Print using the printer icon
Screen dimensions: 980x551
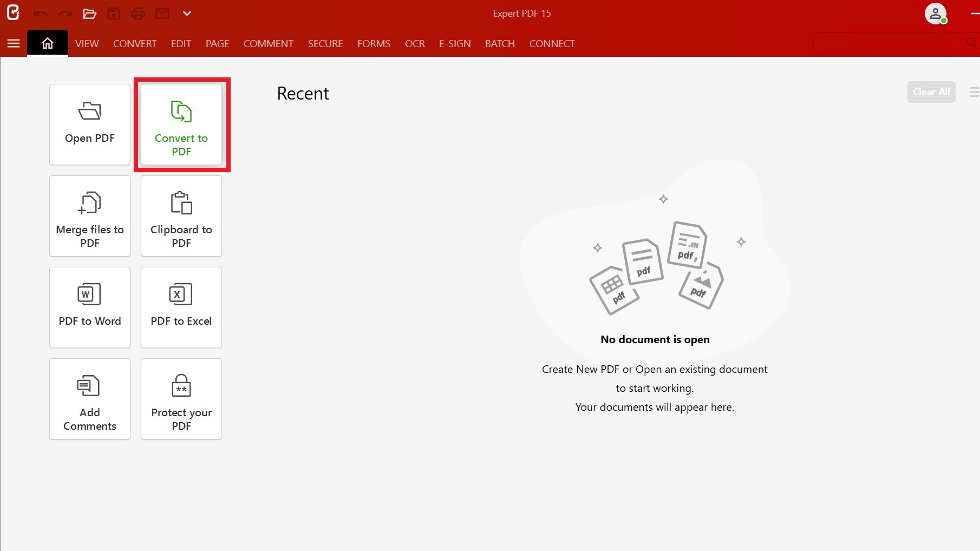point(138,14)
